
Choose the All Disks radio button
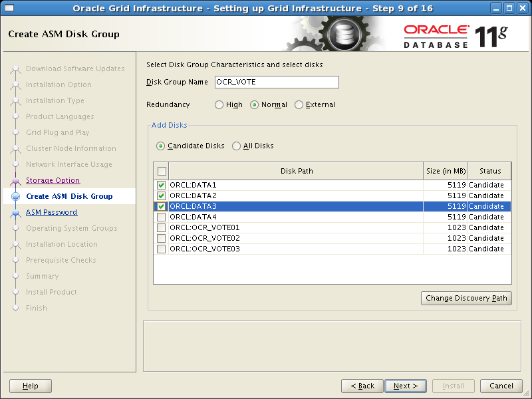click(237, 146)
